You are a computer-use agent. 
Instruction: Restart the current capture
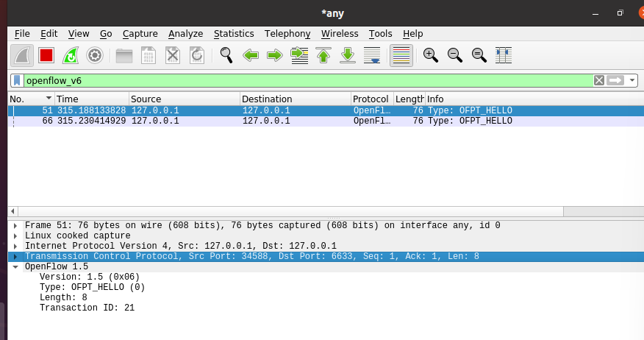coord(71,55)
